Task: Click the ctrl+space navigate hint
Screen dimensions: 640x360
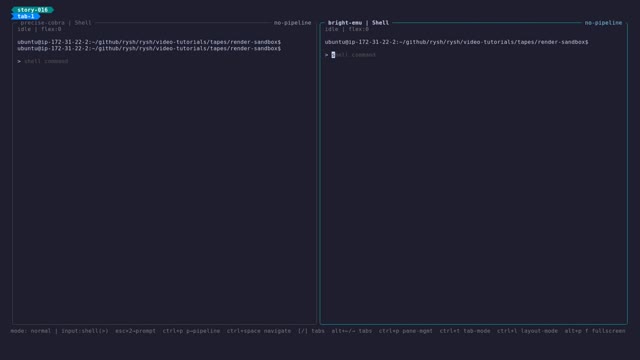Action: 259,331
